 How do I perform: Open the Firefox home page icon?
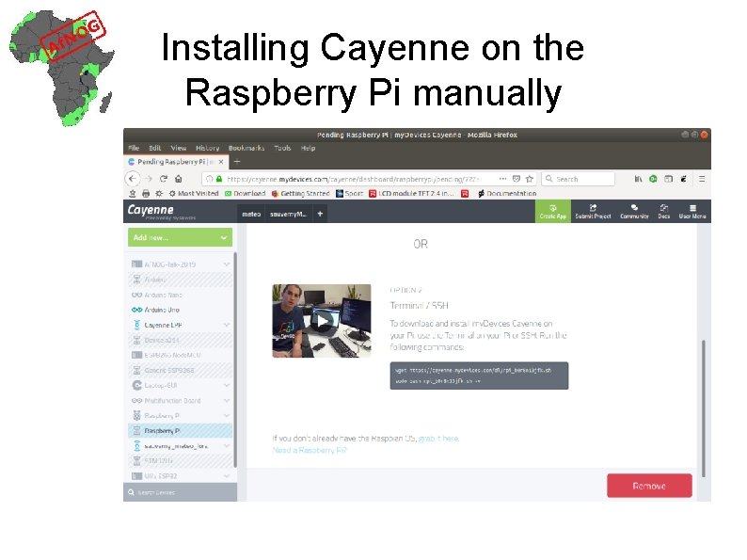178,179
